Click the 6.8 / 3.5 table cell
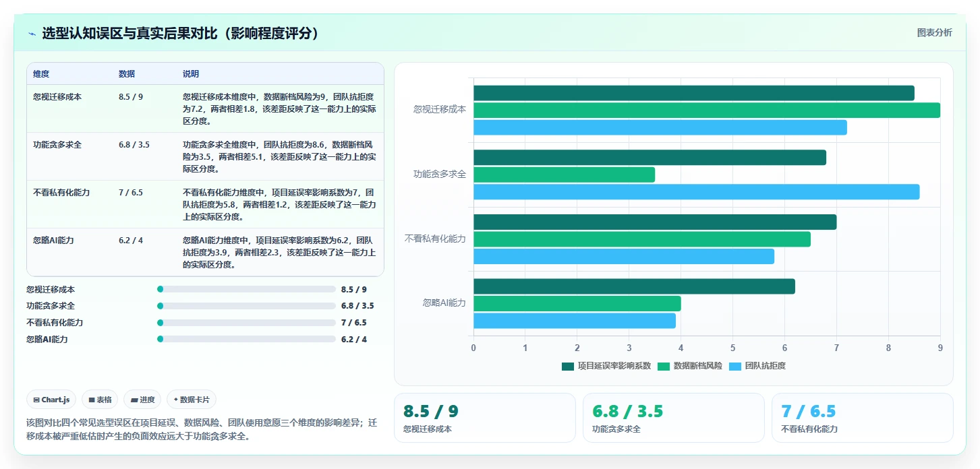This screenshot has height=469, width=980. tap(134, 145)
